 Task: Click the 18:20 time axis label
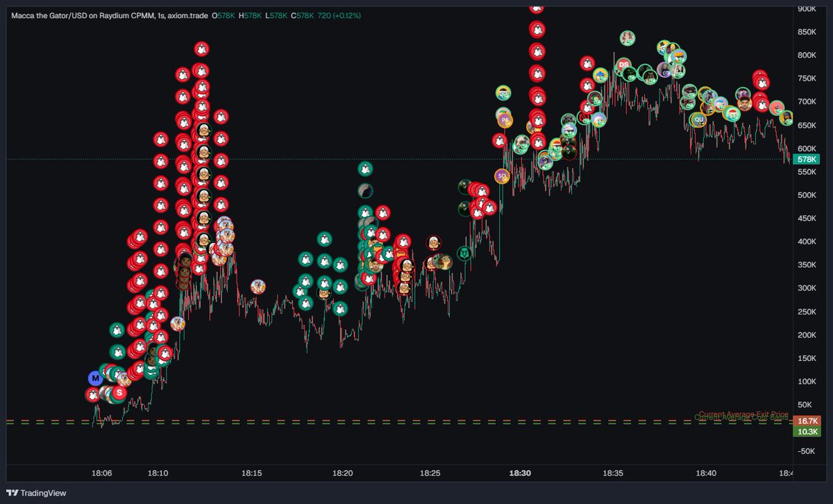click(x=343, y=473)
